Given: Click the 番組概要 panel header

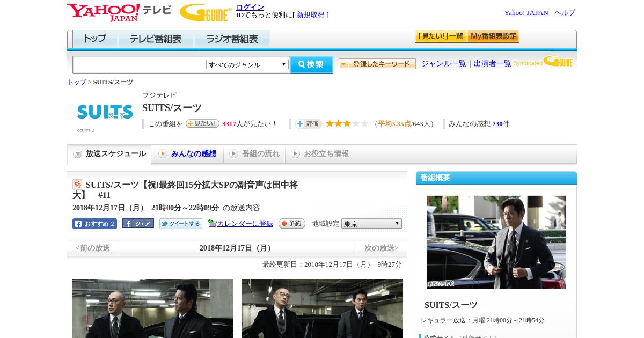Looking at the screenshot, I should click(496, 178).
